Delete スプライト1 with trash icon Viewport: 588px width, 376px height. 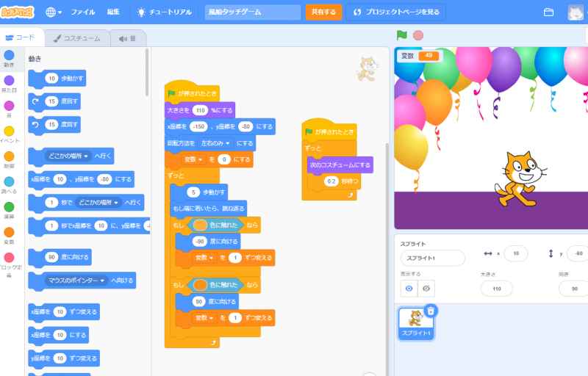[431, 311]
